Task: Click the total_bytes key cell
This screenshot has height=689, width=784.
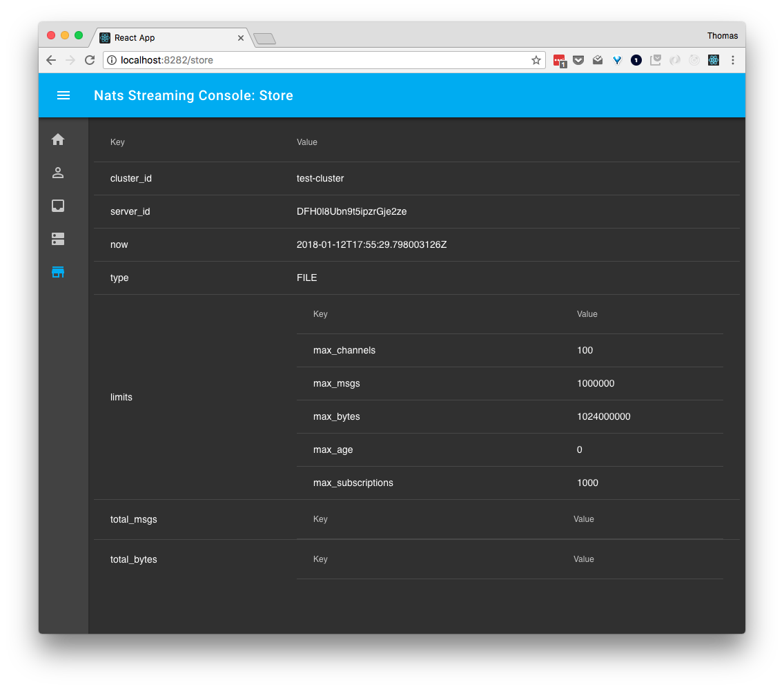Action: pos(133,559)
